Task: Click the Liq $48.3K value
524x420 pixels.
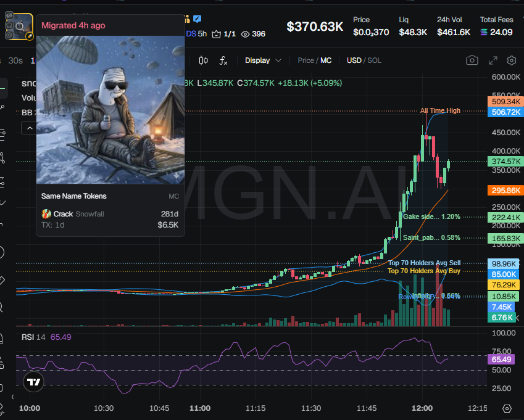Action: point(413,33)
